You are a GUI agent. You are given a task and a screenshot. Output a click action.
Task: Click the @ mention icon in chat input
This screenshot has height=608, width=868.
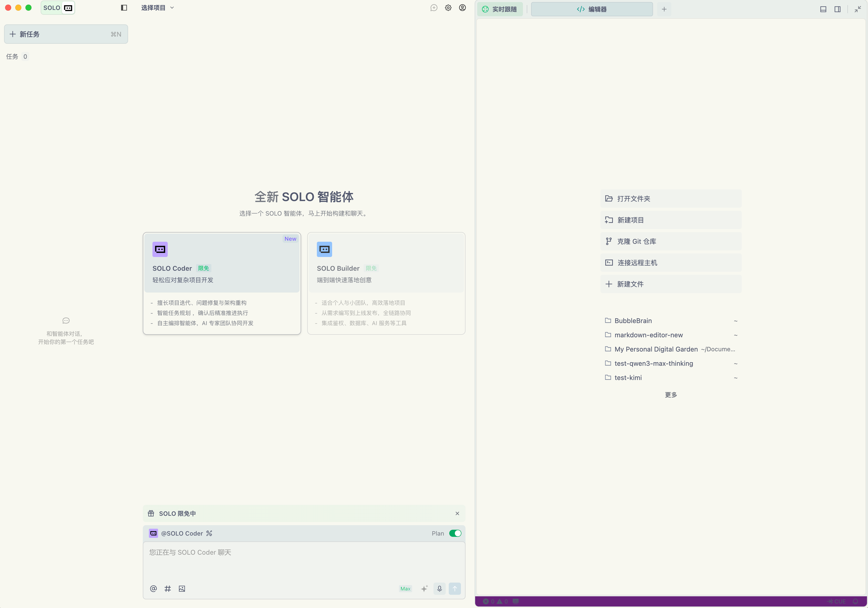click(153, 588)
